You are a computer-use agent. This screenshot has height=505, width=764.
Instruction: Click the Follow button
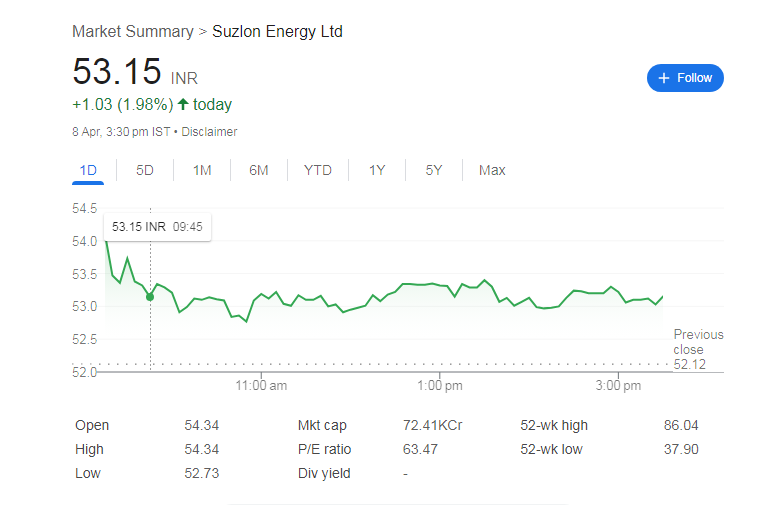coord(685,78)
